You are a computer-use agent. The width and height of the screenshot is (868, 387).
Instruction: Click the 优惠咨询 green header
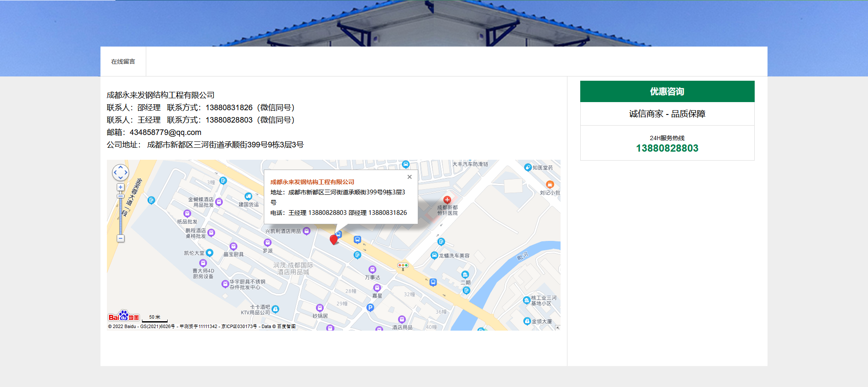[667, 91]
